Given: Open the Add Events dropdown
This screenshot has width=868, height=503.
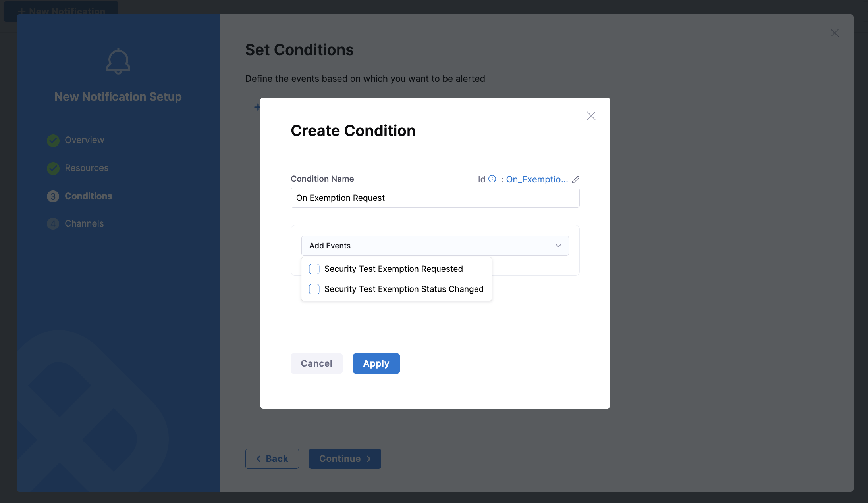Looking at the screenshot, I should coord(434,246).
